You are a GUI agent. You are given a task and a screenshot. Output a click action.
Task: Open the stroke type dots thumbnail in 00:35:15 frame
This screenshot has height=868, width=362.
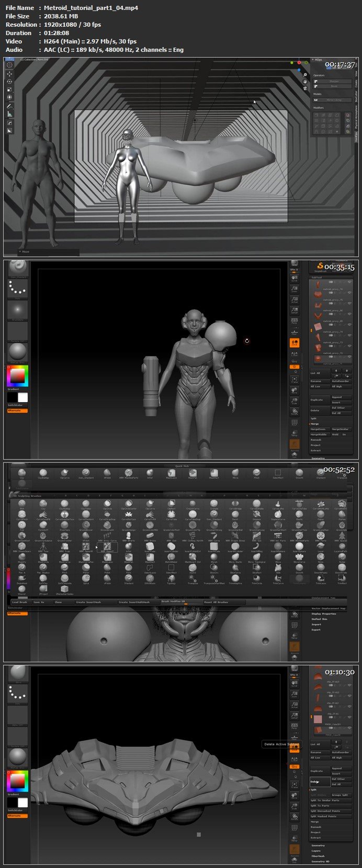coord(18,288)
